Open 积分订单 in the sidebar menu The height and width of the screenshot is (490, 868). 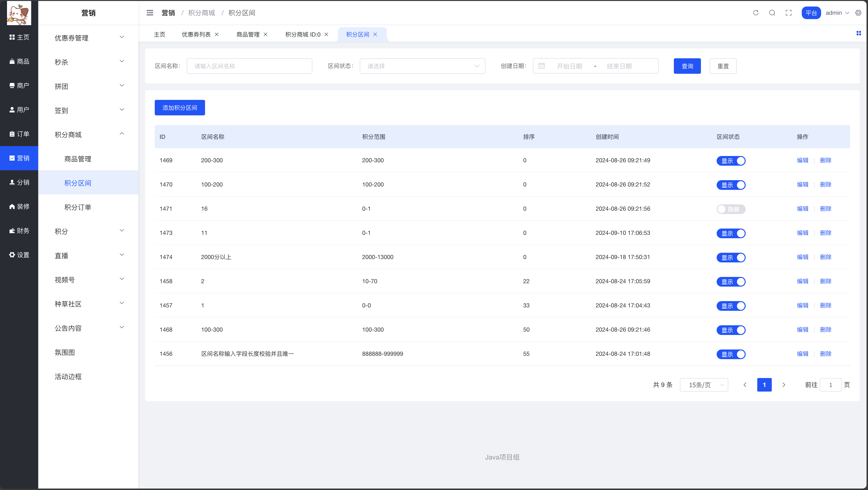click(78, 207)
